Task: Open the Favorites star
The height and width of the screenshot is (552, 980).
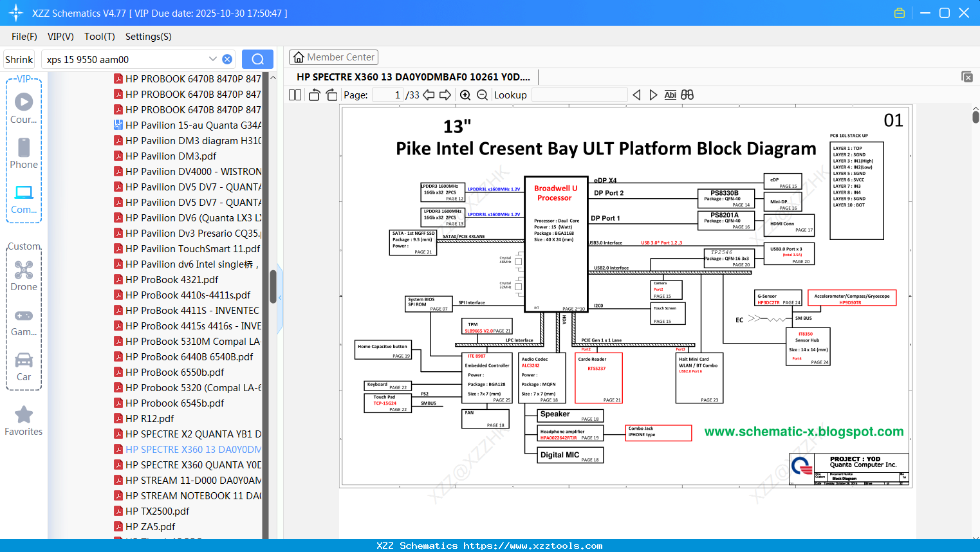Action: coord(24,421)
